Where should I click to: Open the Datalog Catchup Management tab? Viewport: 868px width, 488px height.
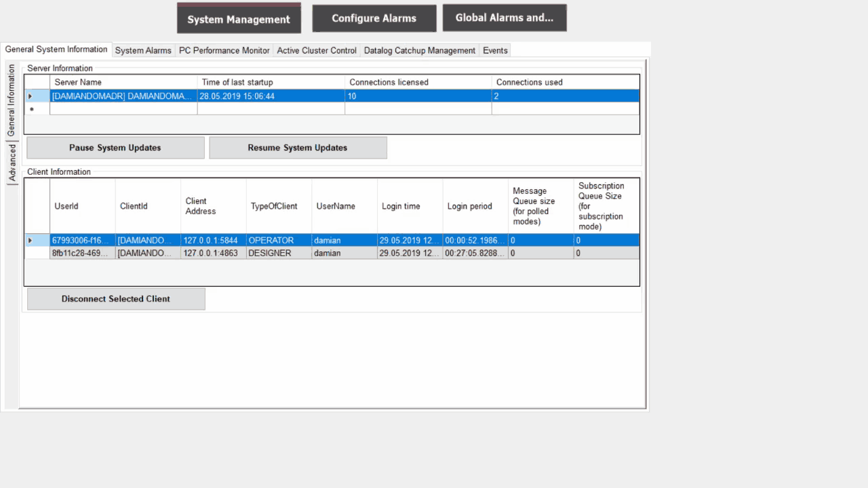pos(419,50)
